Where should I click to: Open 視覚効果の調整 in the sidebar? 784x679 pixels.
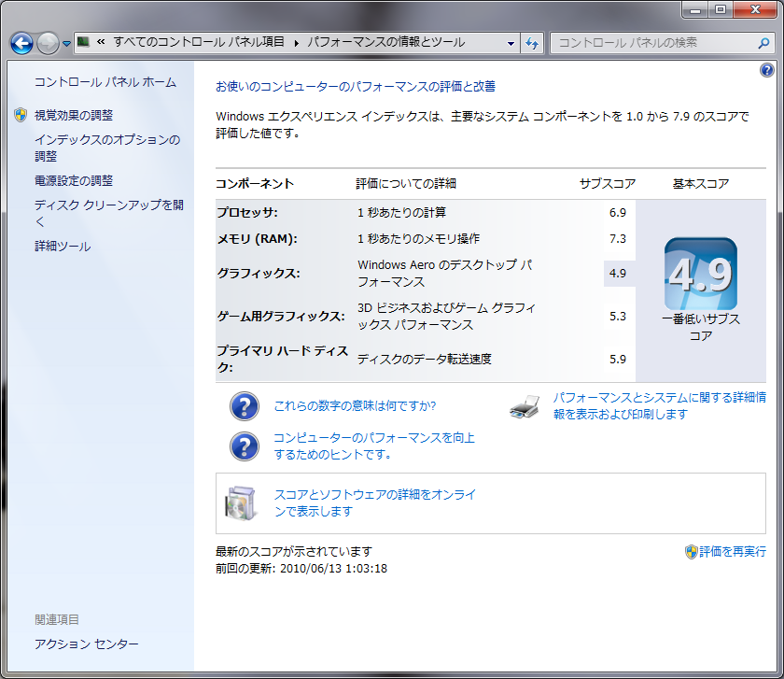[x=73, y=115]
